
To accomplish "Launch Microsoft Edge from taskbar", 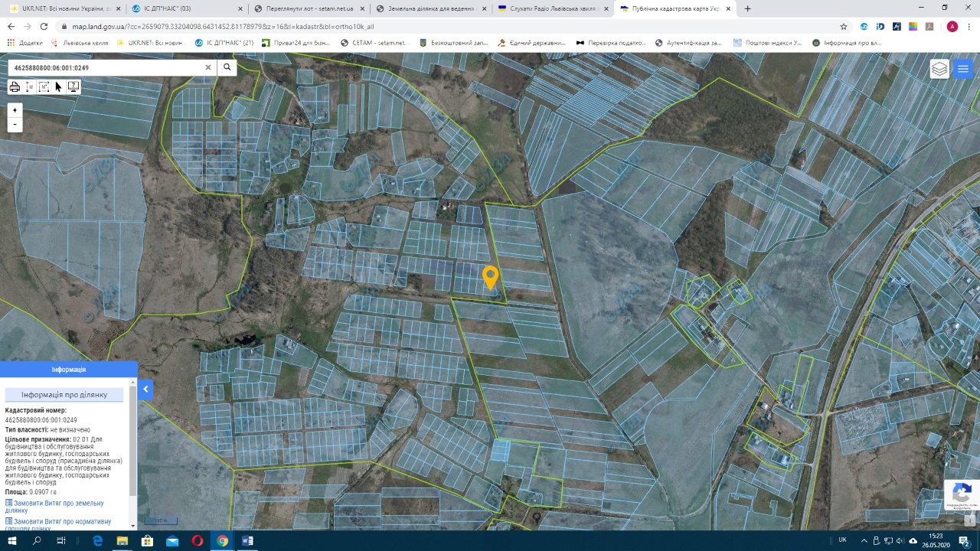I will 97,540.
